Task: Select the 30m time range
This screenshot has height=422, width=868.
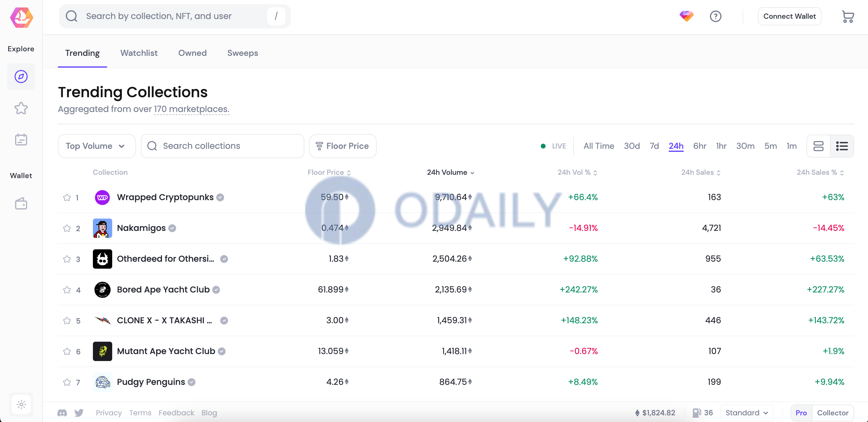Action: tap(745, 146)
